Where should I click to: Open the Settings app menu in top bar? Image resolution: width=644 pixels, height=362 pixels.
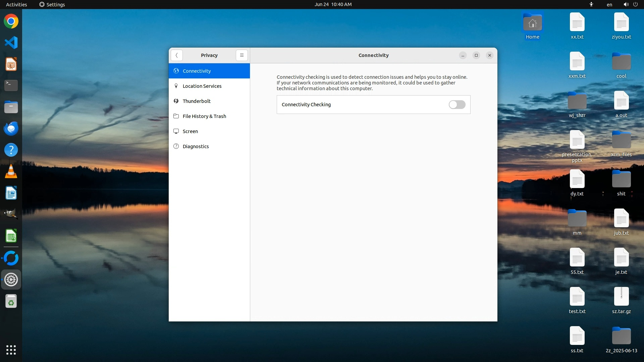(x=52, y=4)
